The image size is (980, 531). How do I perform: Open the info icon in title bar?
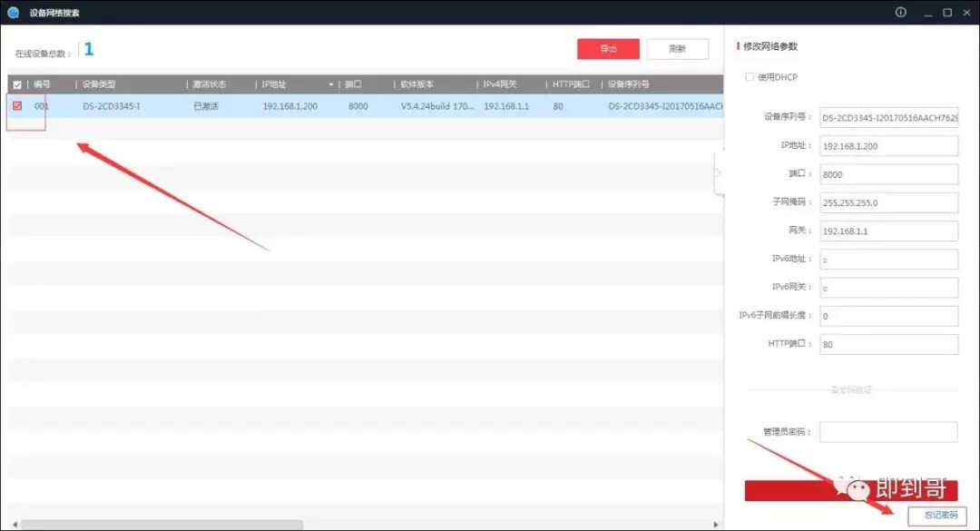(x=901, y=12)
